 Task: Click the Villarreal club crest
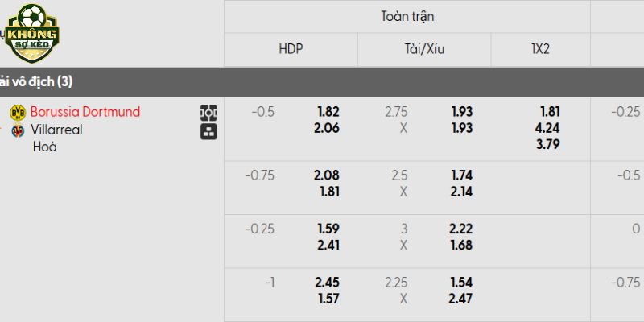pos(17,130)
